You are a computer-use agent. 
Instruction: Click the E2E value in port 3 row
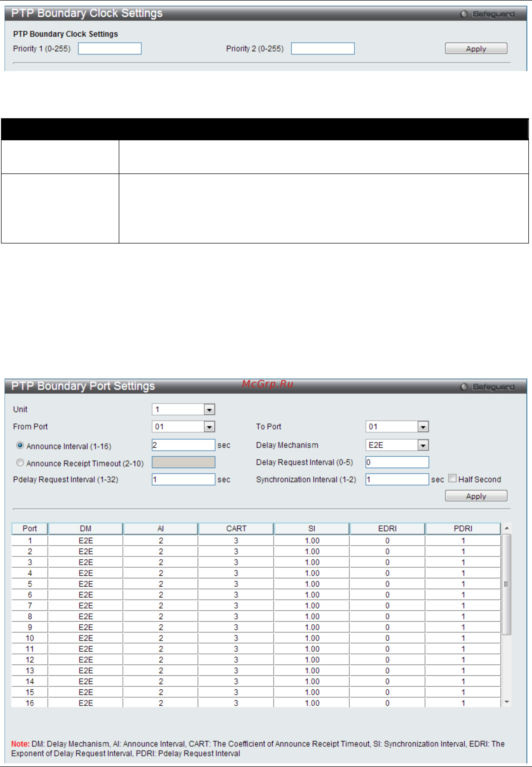point(86,562)
